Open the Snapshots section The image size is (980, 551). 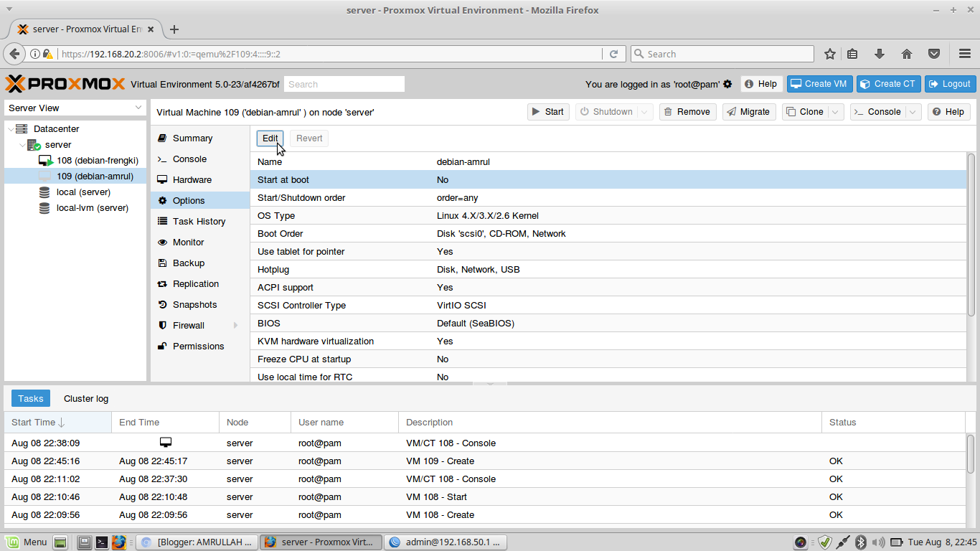point(200,305)
